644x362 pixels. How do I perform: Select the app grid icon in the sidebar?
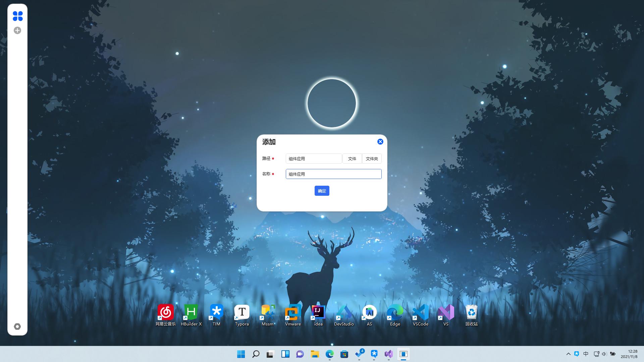click(18, 16)
